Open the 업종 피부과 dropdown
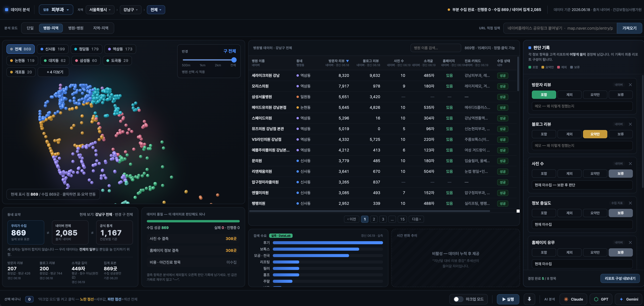The image size is (644, 306). click(x=56, y=9)
